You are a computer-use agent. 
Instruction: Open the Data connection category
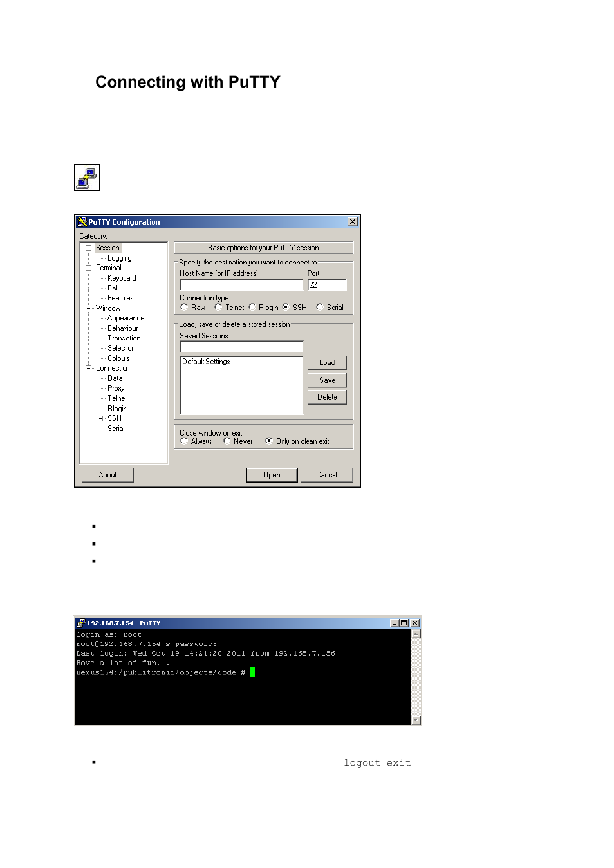[x=115, y=378]
